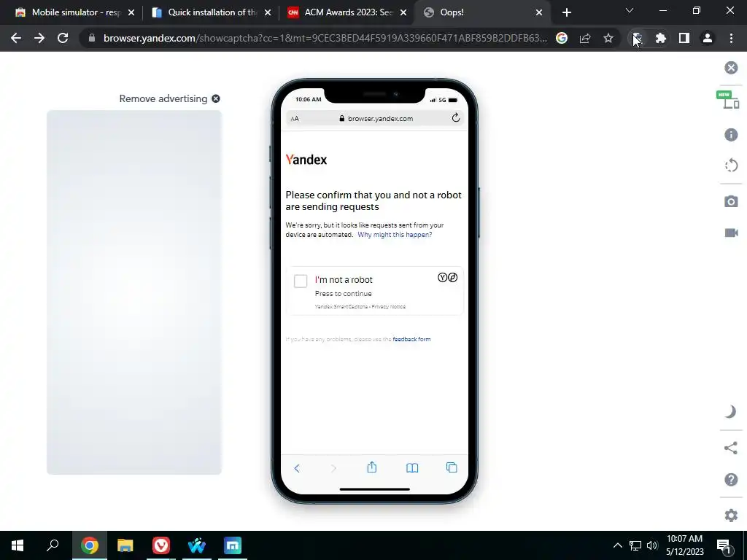Click the Chrome taskbar icon
747x560 pixels.
[90, 545]
